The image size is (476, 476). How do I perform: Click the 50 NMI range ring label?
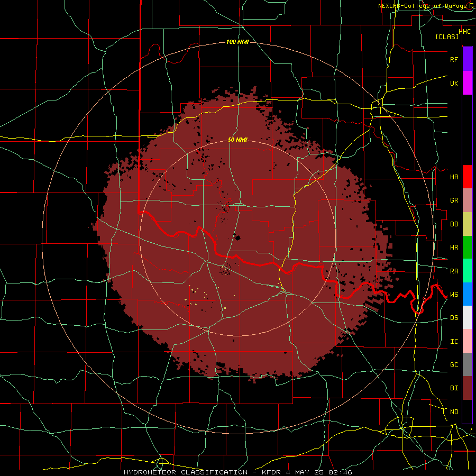pos(237,140)
